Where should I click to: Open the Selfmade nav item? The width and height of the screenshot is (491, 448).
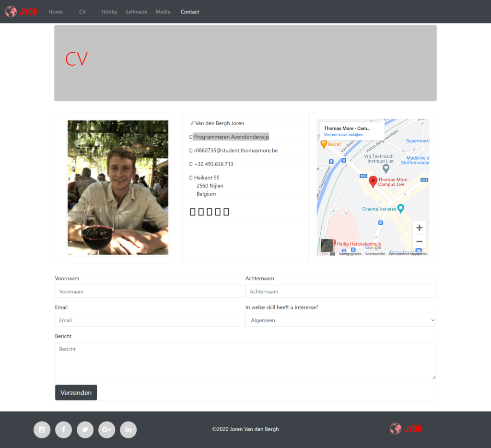[136, 12]
